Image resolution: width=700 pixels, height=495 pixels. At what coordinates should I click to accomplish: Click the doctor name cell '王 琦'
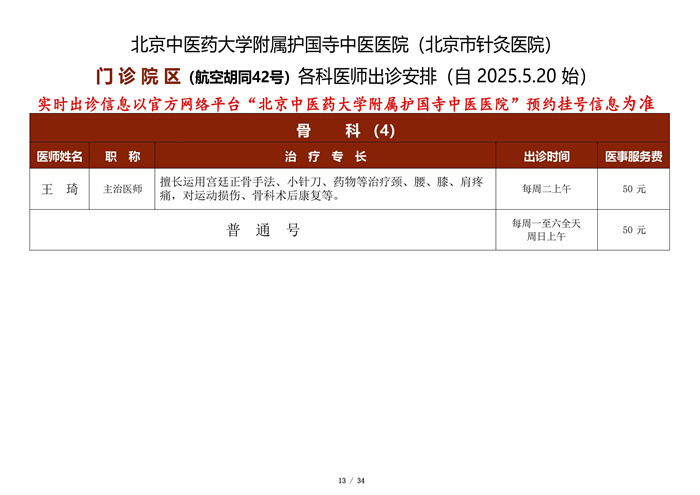click(59, 189)
